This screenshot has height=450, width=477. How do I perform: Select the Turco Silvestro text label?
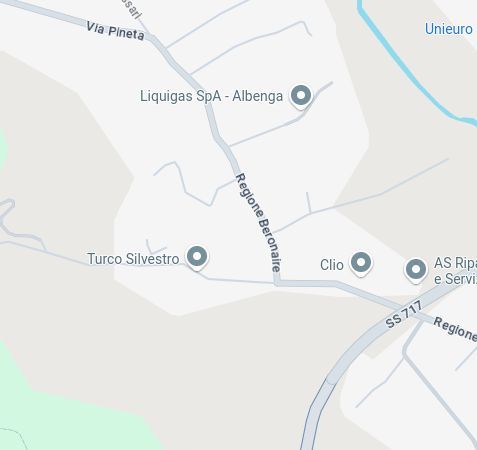pos(133,259)
